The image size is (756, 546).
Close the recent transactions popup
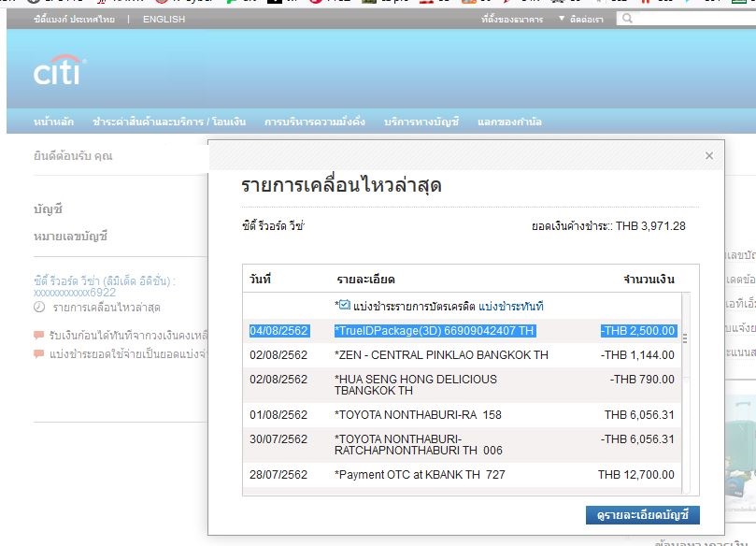[x=708, y=155]
